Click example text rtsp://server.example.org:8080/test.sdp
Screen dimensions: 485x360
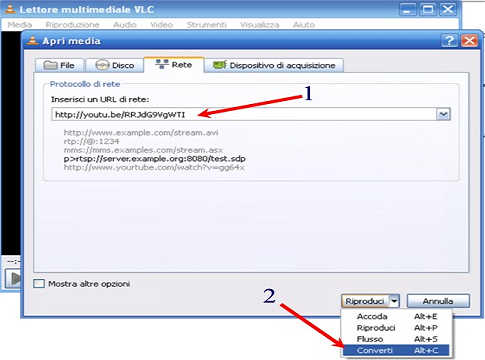point(154,159)
